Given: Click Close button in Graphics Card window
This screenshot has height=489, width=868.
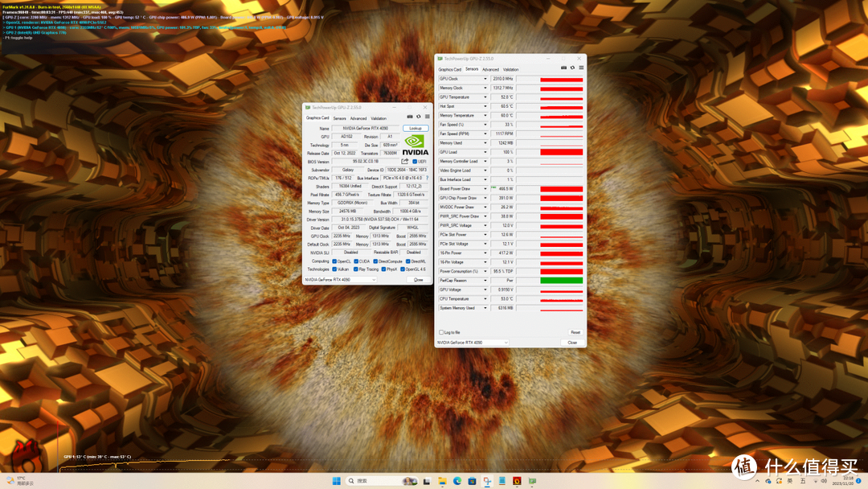Looking at the screenshot, I should [419, 280].
